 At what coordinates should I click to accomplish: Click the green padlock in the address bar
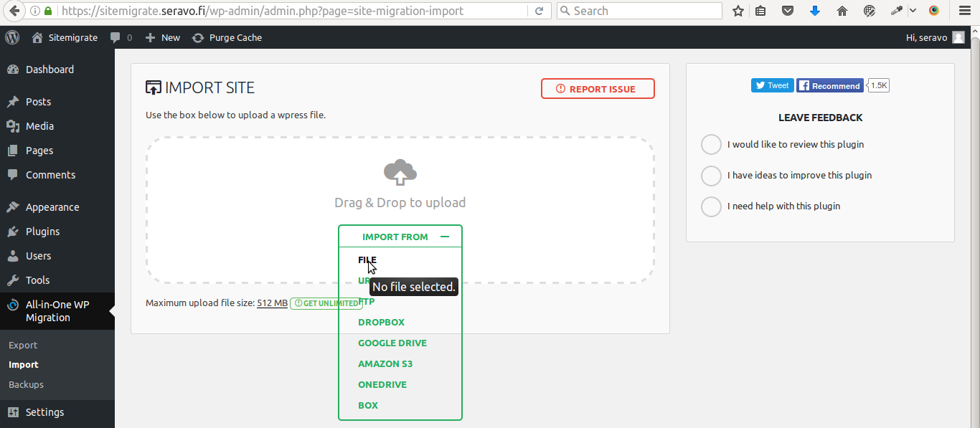click(x=47, y=11)
